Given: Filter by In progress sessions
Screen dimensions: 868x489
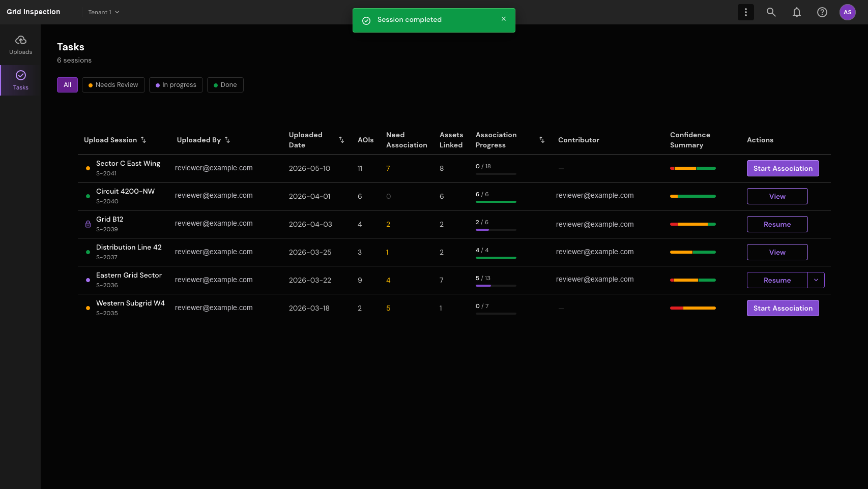Looking at the screenshot, I should (x=176, y=85).
